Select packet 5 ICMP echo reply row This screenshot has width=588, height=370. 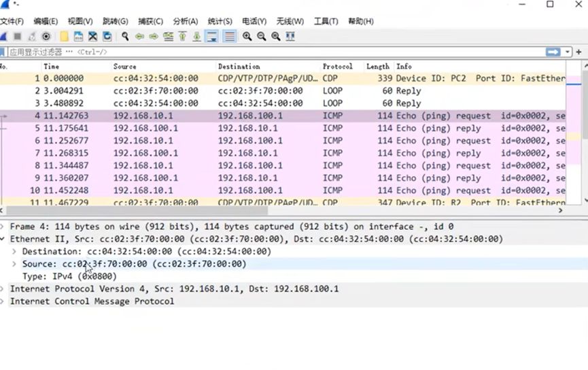click(272, 129)
